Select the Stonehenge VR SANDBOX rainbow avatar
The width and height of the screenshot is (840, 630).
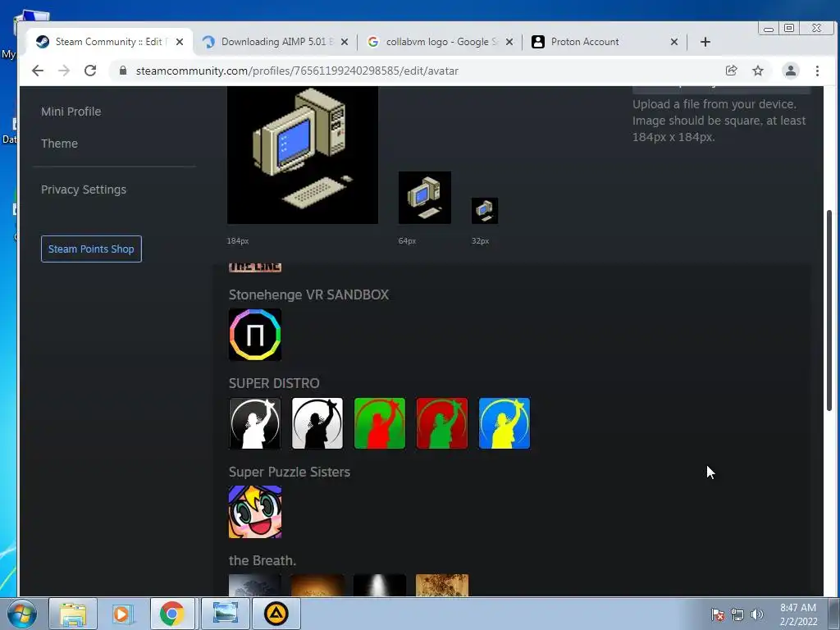pyautogui.click(x=255, y=335)
